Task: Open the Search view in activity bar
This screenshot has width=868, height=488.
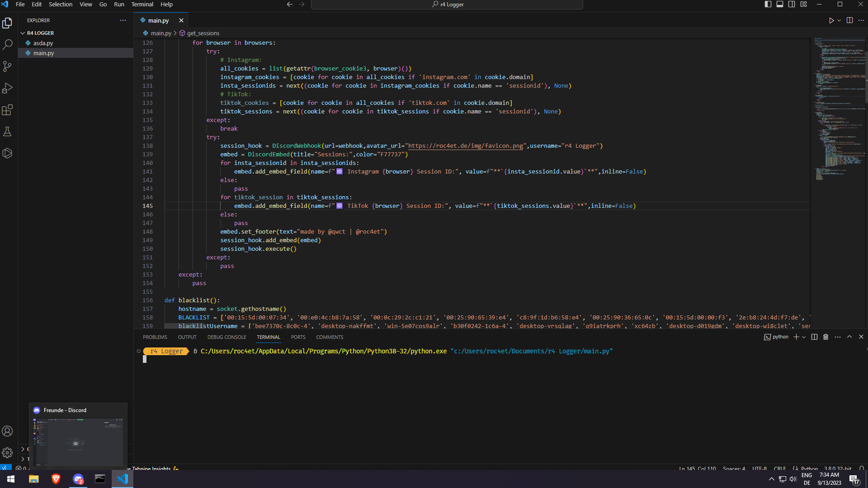Action: coord(7,45)
